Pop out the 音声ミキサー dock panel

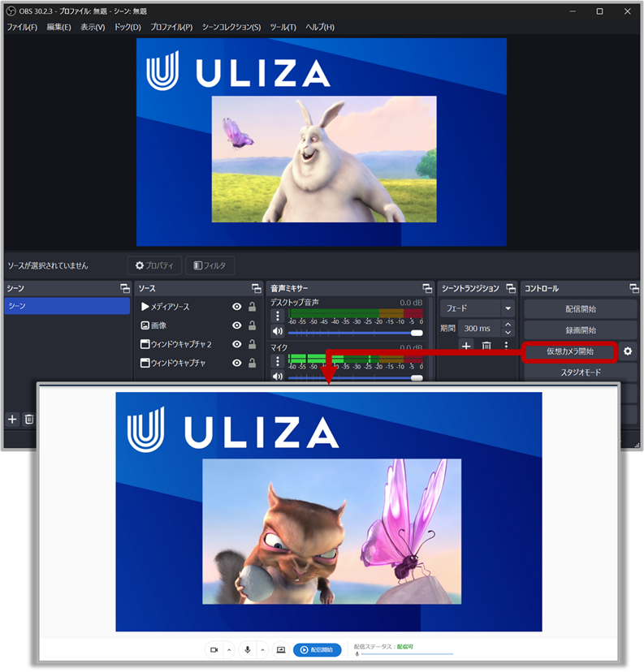coord(427,288)
